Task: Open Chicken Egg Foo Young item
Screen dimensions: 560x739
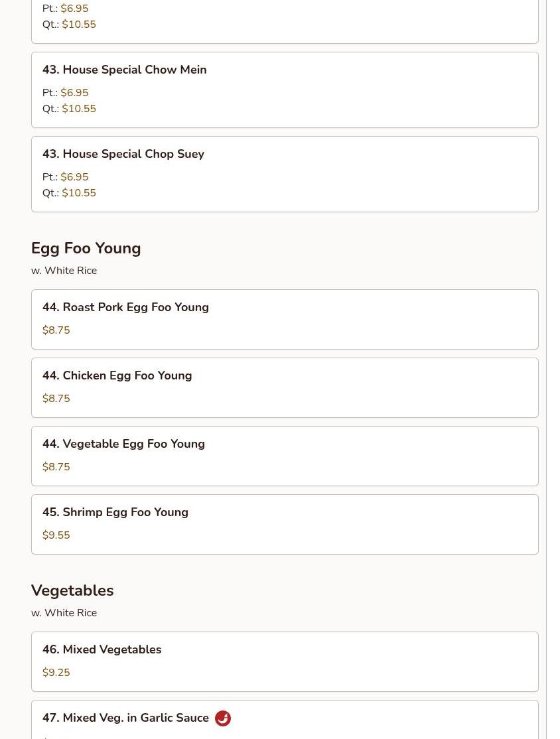Action: [x=117, y=375]
